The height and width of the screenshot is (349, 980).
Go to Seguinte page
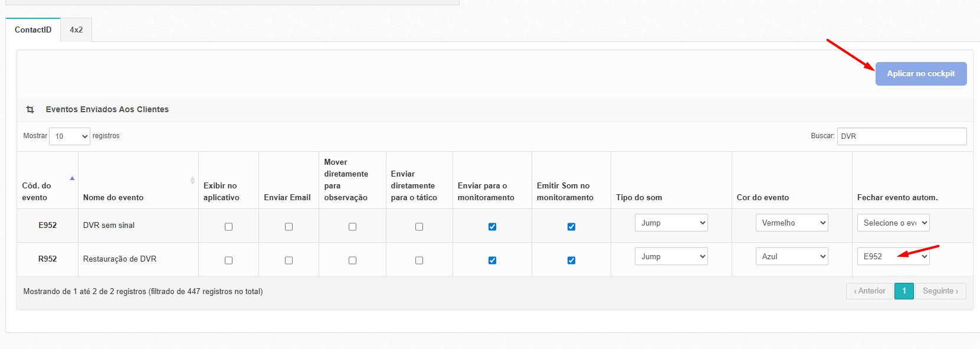point(940,291)
